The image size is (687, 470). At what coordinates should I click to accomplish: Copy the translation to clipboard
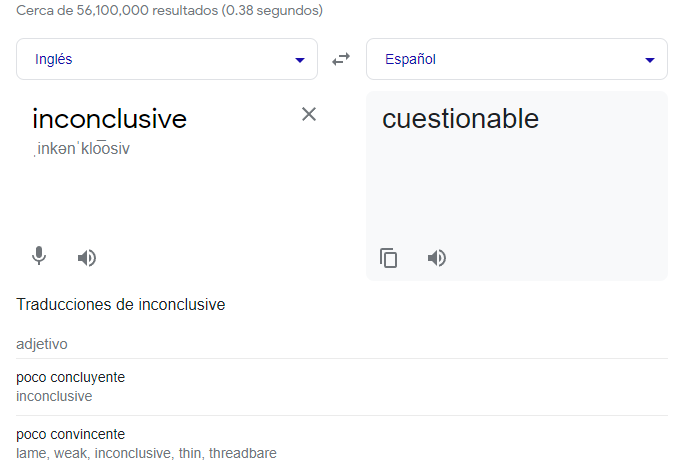[x=389, y=258]
